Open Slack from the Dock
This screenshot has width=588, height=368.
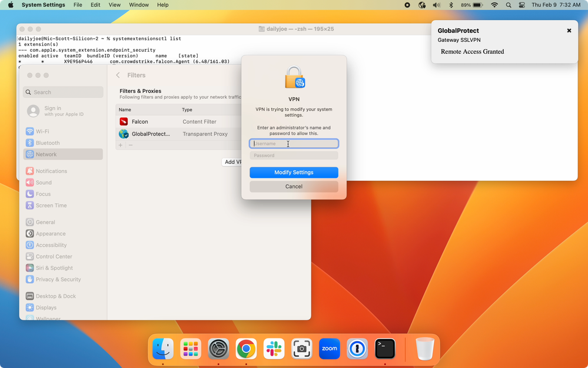[x=274, y=349]
